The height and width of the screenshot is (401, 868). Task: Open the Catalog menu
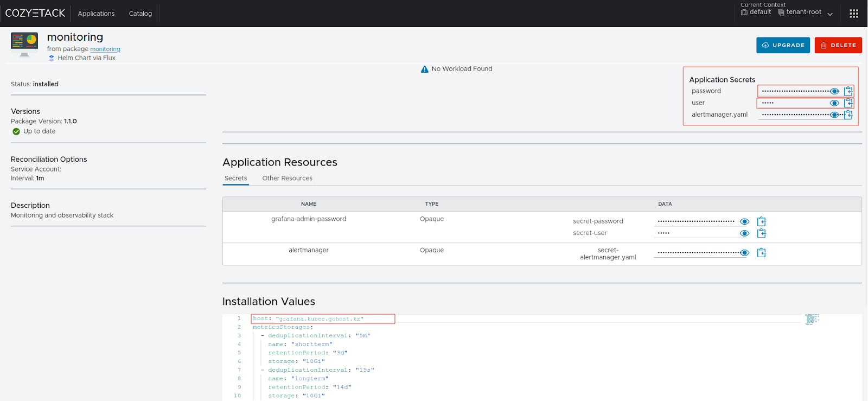tap(141, 14)
